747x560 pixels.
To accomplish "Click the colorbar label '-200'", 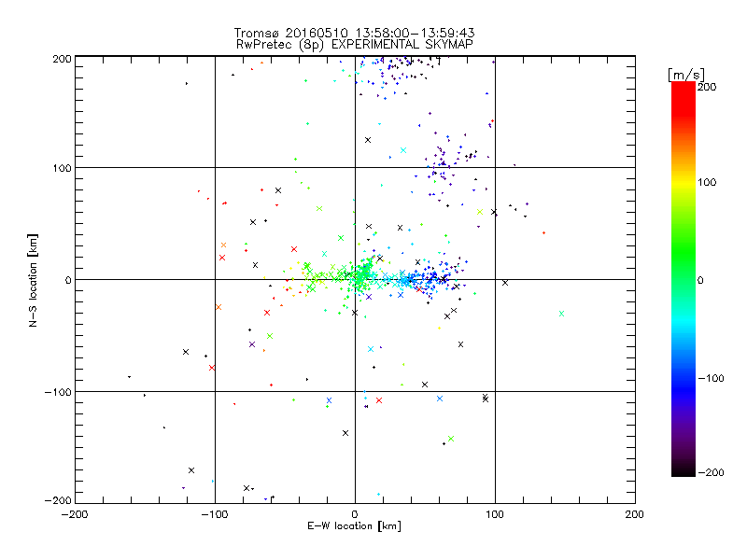I will (711, 472).
